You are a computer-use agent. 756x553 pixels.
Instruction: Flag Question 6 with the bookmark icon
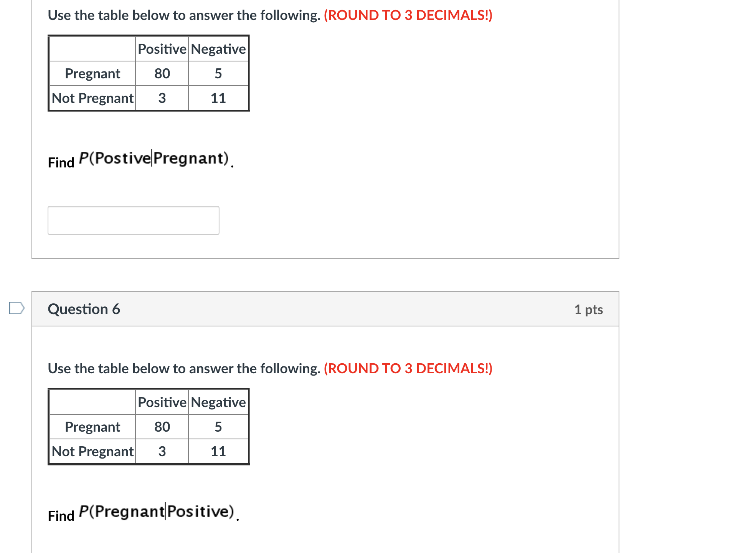coord(17,308)
